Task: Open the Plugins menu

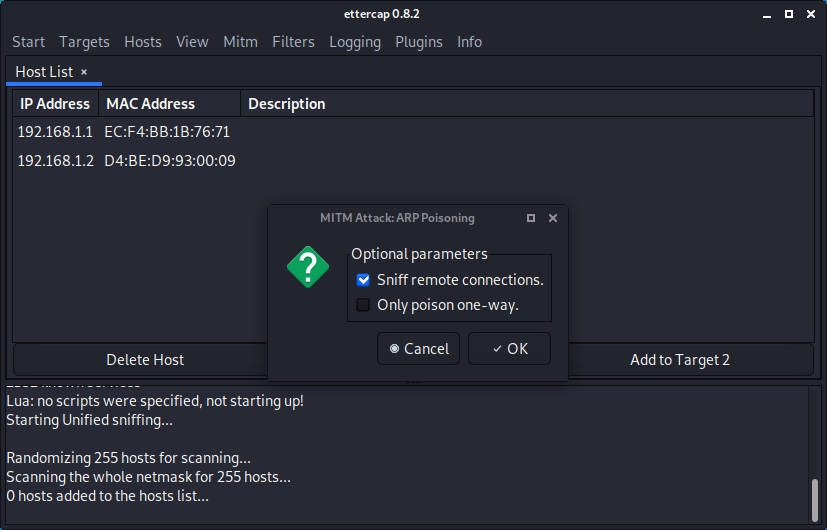Action: click(419, 42)
